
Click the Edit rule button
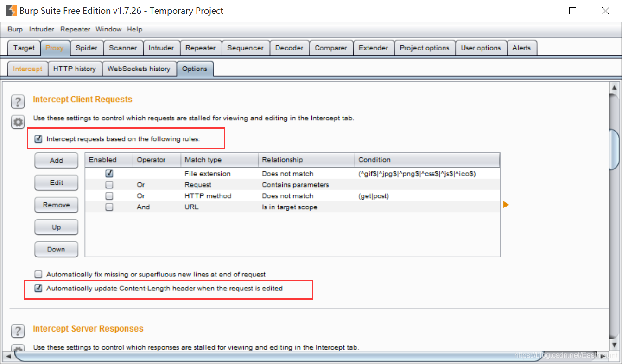57,182
